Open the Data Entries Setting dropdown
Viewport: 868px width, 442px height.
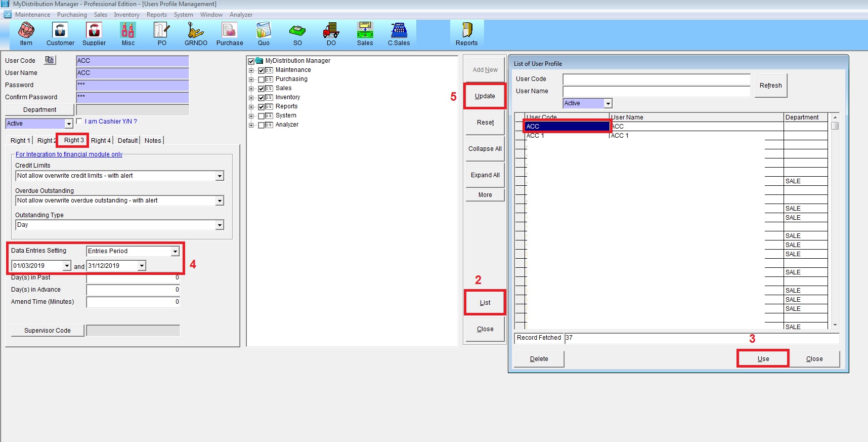pos(175,251)
